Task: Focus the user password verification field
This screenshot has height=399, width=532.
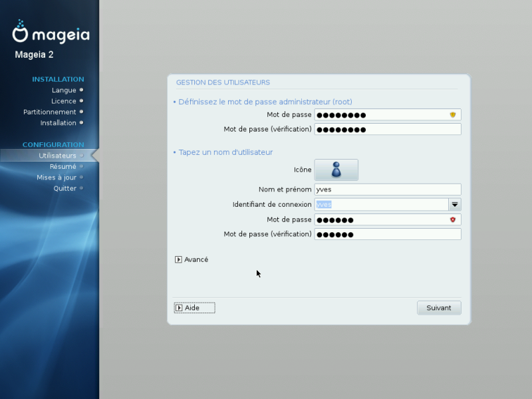Action: [x=388, y=234]
